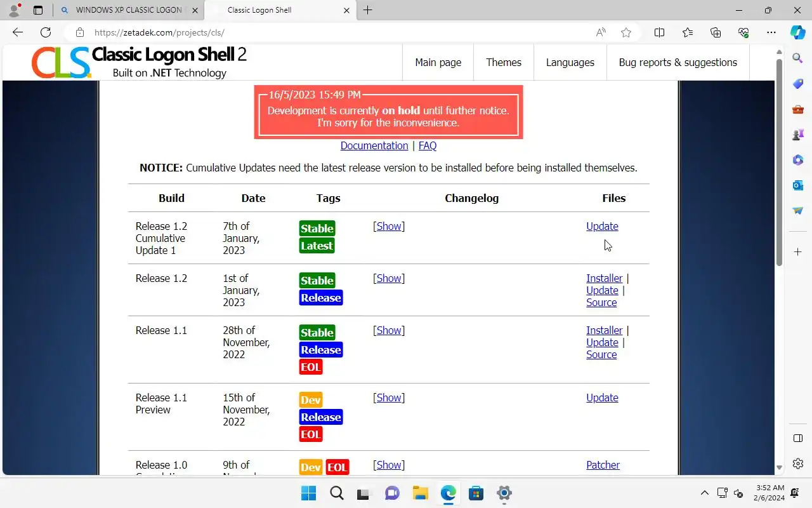Click the browser Back arrow
This screenshot has width=812, height=508.
coord(18,32)
